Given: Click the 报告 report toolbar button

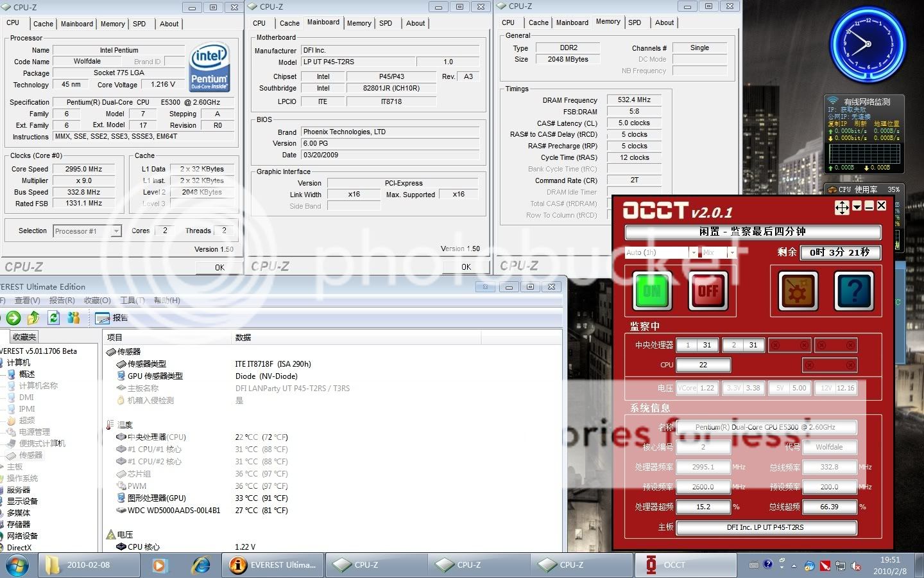Looking at the screenshot, I should click(x=112, y=317).
